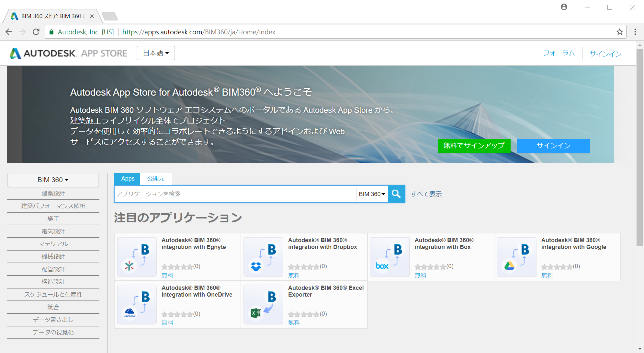Click the user profile icon in title bar
The image size is (644, 353).
point(564,7)
